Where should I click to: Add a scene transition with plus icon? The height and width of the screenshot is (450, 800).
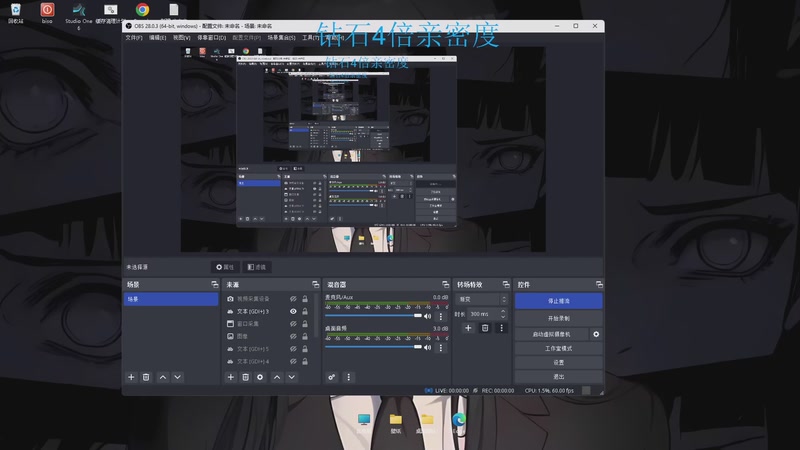coord(468,328)
